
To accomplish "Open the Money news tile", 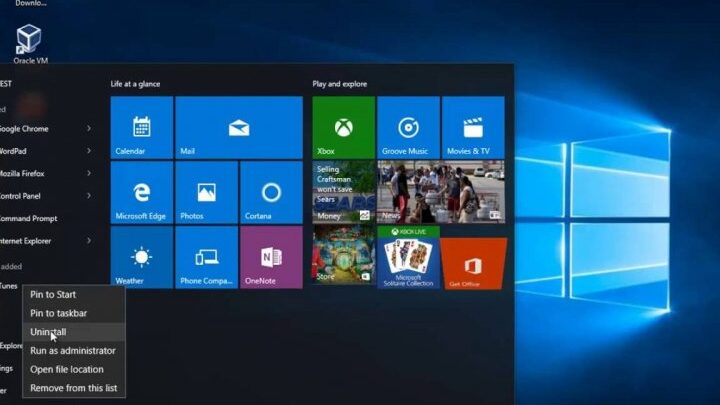I will pos(344,192).
